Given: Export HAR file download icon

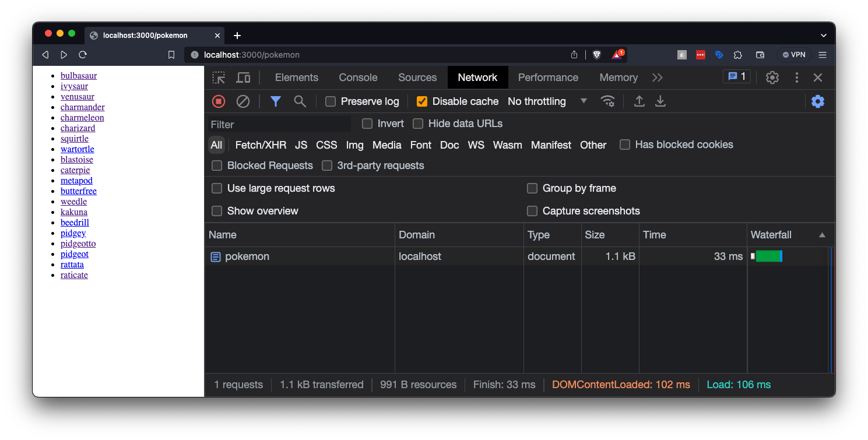Looking at the screenshot, I should [660, 101].
